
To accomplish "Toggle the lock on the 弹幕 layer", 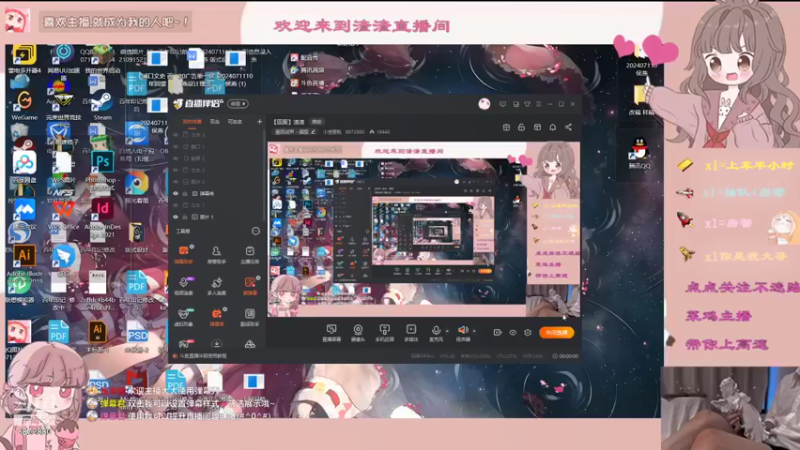I will pos(185,194).
